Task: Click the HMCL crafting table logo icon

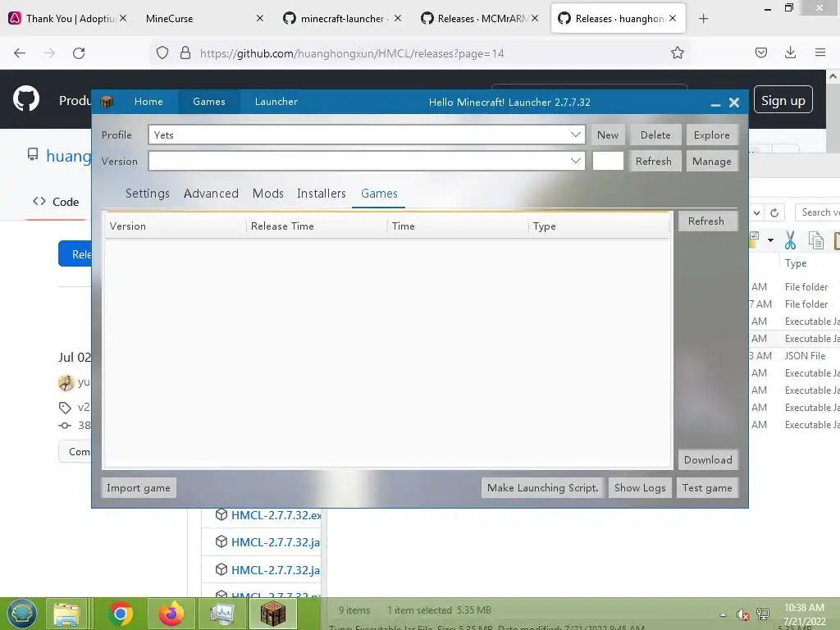Action: click(x=107, y=102)
